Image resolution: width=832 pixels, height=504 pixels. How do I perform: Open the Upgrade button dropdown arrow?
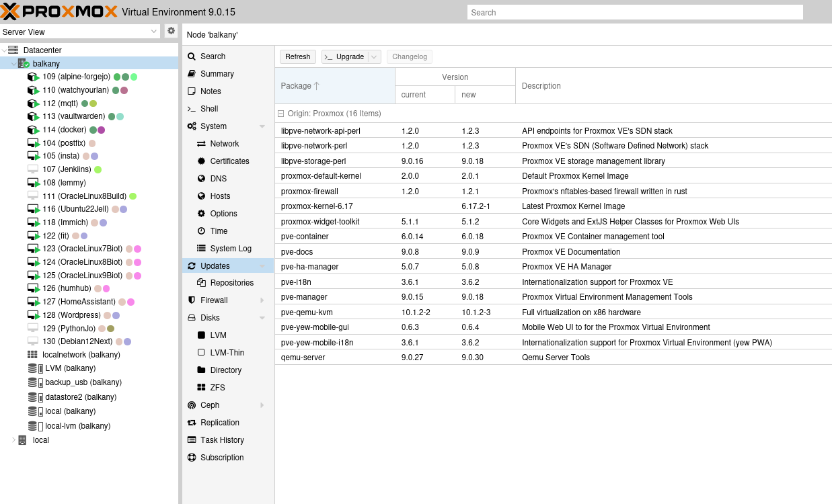[x=375, y=57]
